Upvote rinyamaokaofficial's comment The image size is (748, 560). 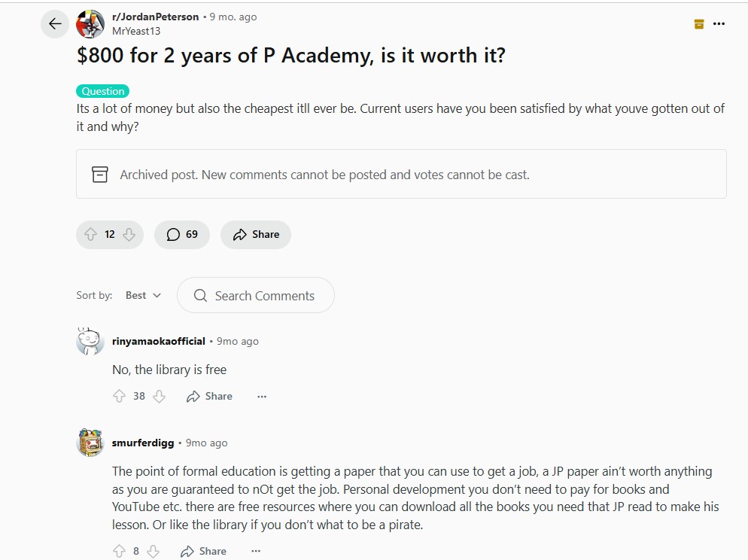(119, 396)
